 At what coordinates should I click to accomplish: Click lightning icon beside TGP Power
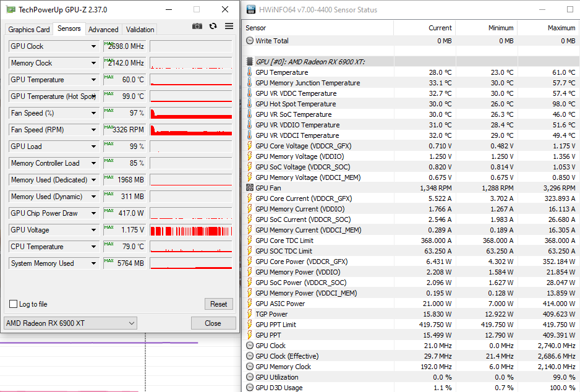pos(250,313)
